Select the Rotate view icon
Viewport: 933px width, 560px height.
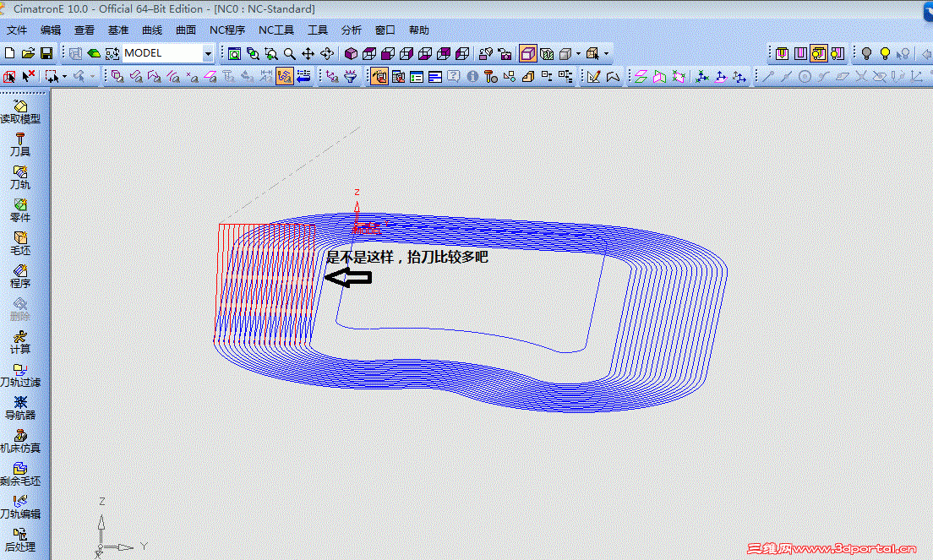pyautogui.click(x=327, y=53)
